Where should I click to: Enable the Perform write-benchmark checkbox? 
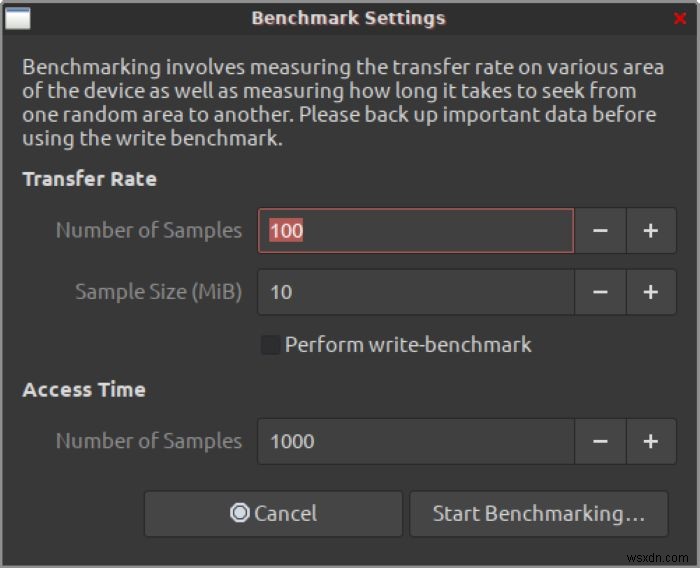(x=270, y=345)
